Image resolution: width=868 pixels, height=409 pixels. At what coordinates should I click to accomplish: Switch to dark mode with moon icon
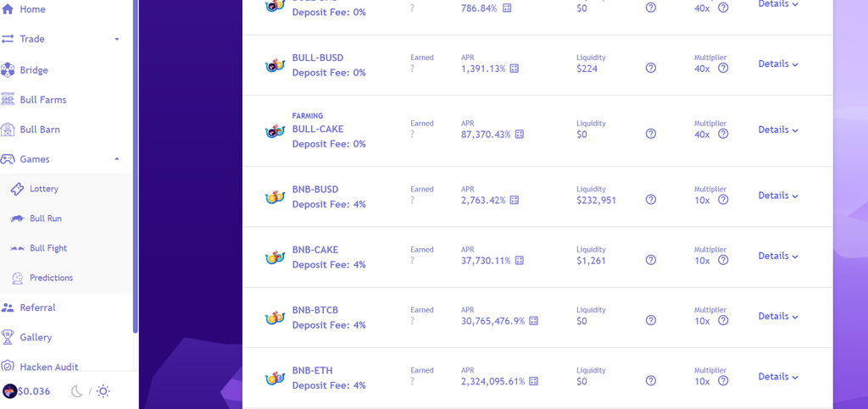[x=77, y=391]
